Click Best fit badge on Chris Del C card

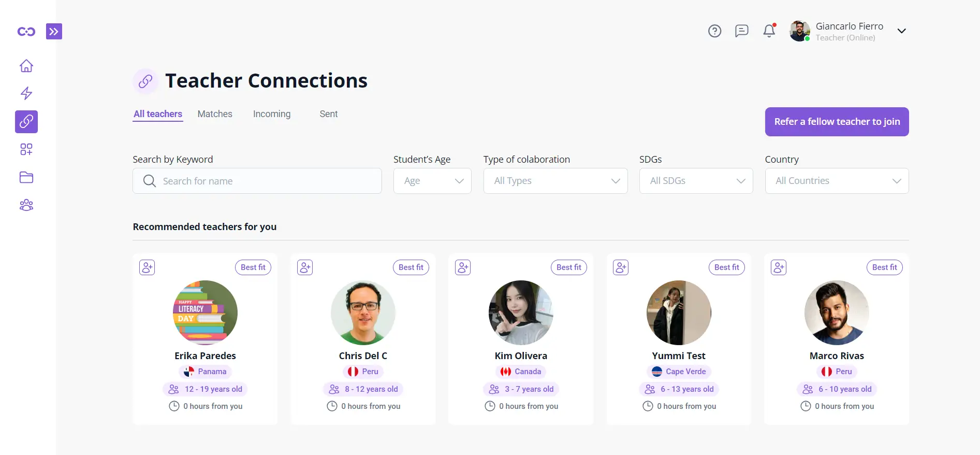tap(411, 267)
